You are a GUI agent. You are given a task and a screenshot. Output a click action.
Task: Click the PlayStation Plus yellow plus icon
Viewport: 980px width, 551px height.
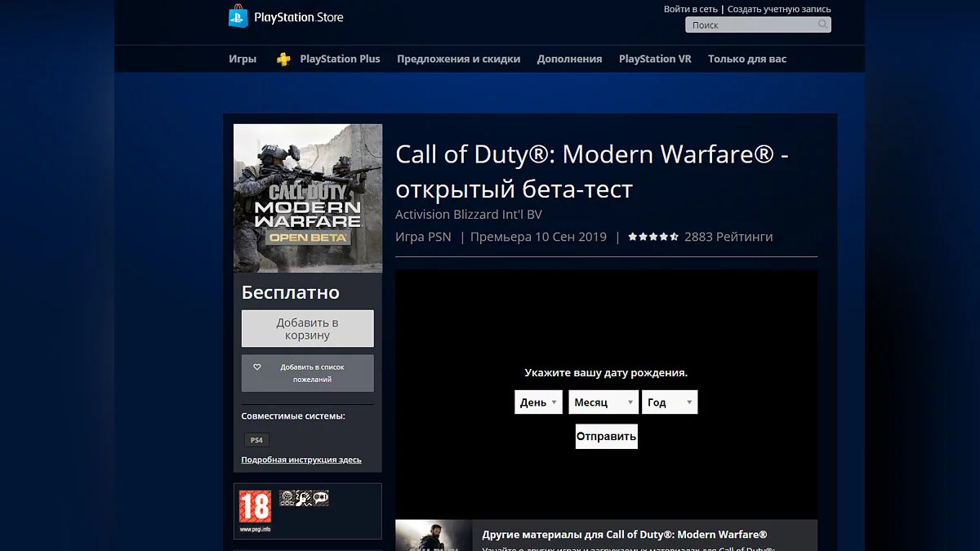283,59
